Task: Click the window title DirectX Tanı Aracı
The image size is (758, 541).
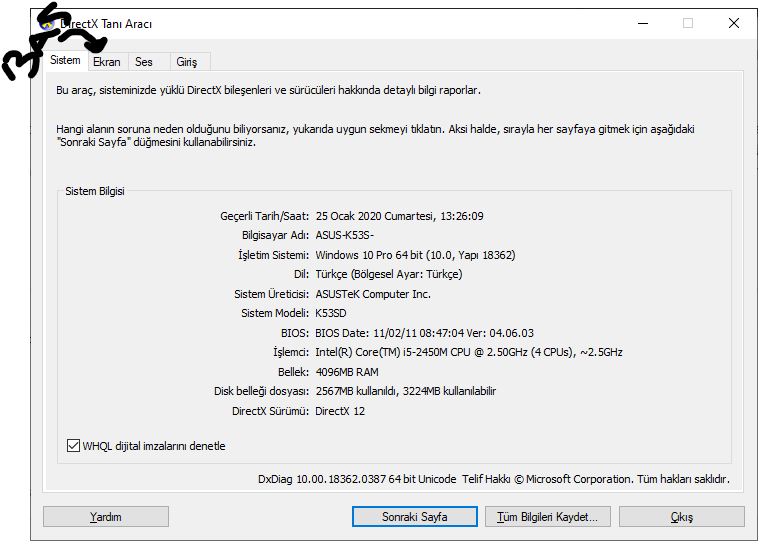Action: (x=106, y=24)
